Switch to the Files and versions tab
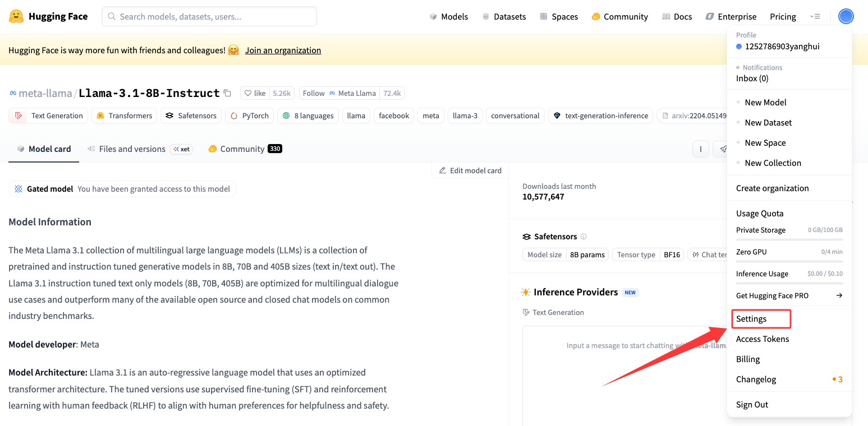 pos(140,149)
